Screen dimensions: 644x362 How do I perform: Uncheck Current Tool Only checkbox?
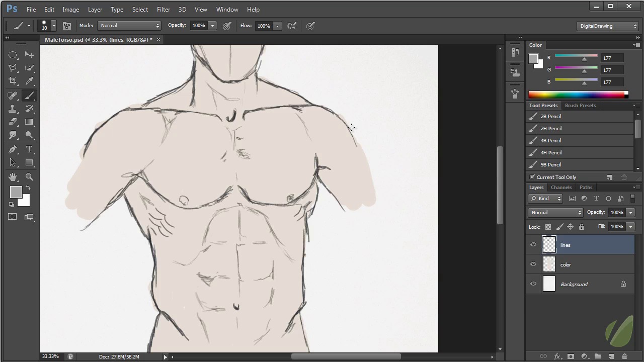tap(532, 177)
